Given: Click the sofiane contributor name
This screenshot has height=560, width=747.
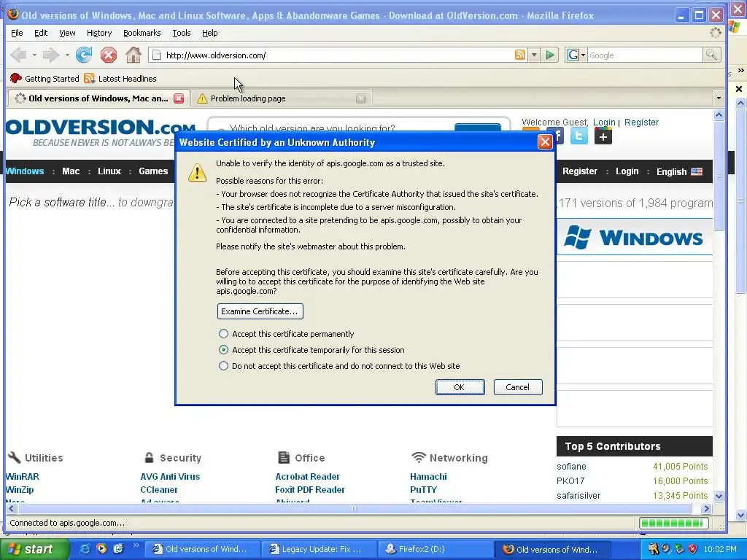Looking at the screenshot, I should point(571,466).
